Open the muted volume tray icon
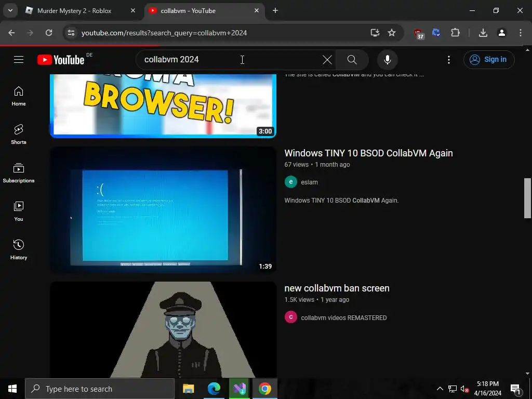This screenshot has height=399, width=532. pos(464,389)
